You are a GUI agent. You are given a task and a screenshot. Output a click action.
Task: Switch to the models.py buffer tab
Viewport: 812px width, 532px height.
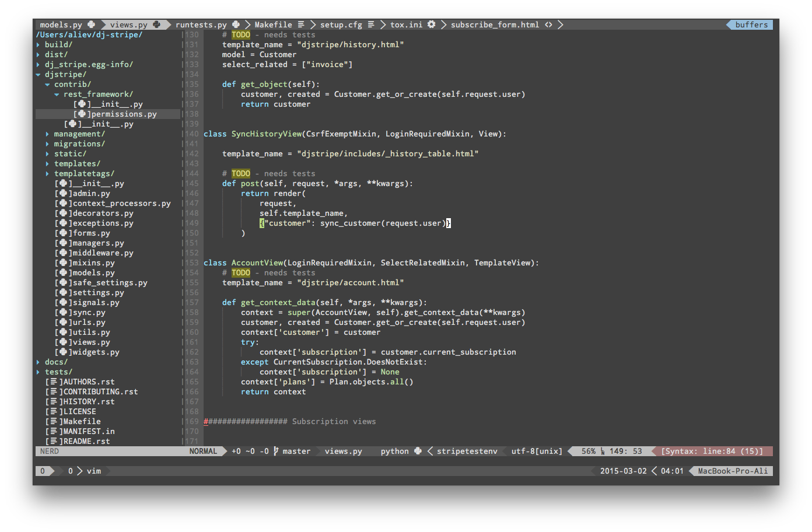[61, 24]
